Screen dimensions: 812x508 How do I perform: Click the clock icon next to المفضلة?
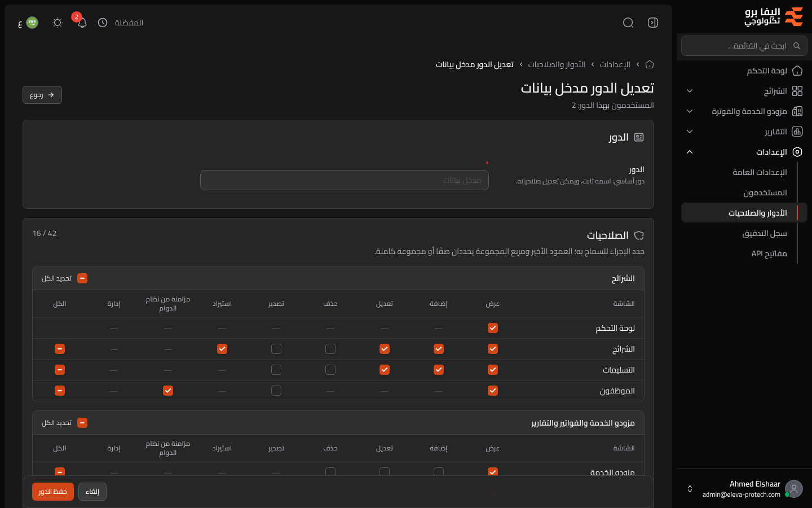point(103,23)
